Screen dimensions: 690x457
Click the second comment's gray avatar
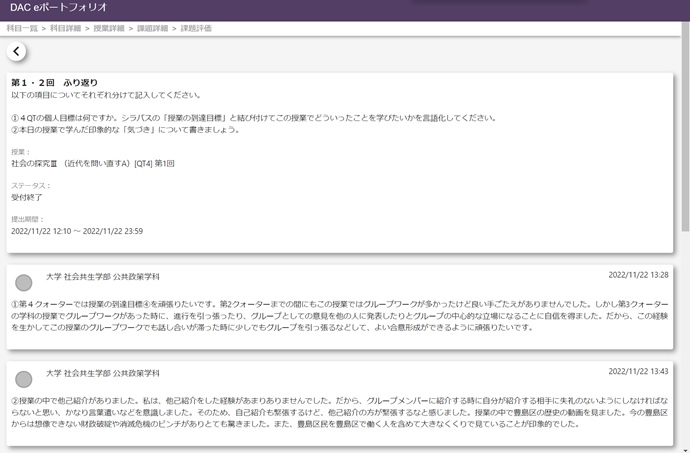click(x=24, y=380)
